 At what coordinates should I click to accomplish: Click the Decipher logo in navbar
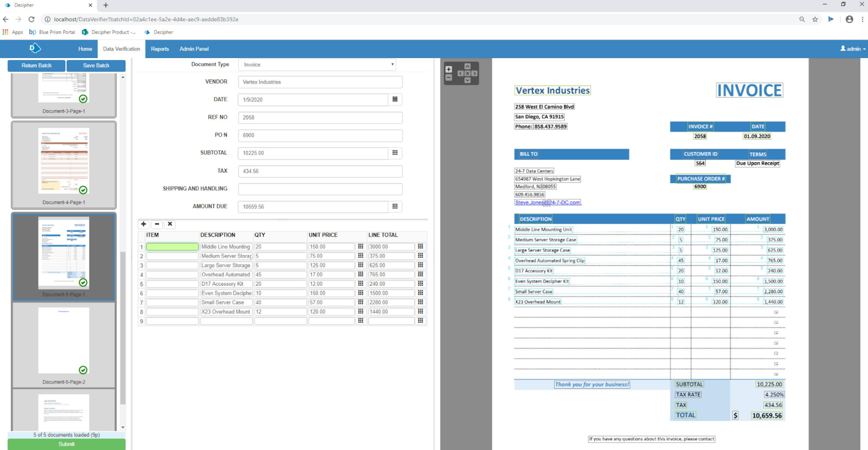pyautogui.click(x=35, y=48)
